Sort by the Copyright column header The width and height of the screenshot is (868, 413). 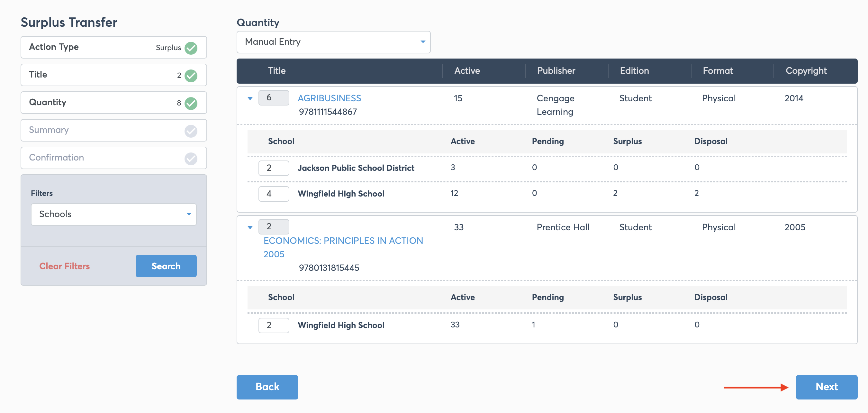click(x=806, y=71)
